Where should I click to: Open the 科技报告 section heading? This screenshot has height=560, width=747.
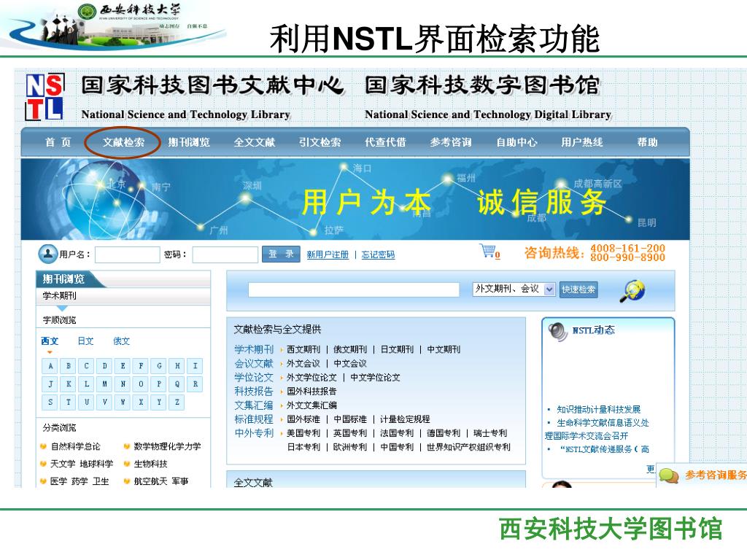(254, 392)
